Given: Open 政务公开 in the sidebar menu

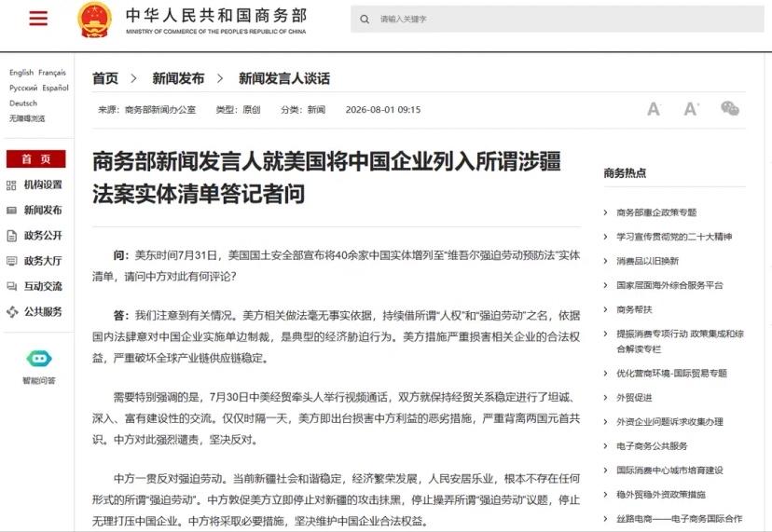Looking at the screenshot, I should coord(43,235).
